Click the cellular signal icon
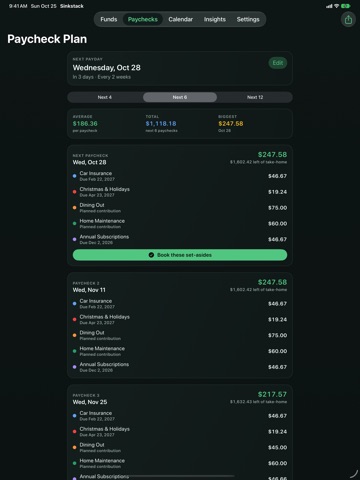This screenshot has height=480, width=360. 329,6
